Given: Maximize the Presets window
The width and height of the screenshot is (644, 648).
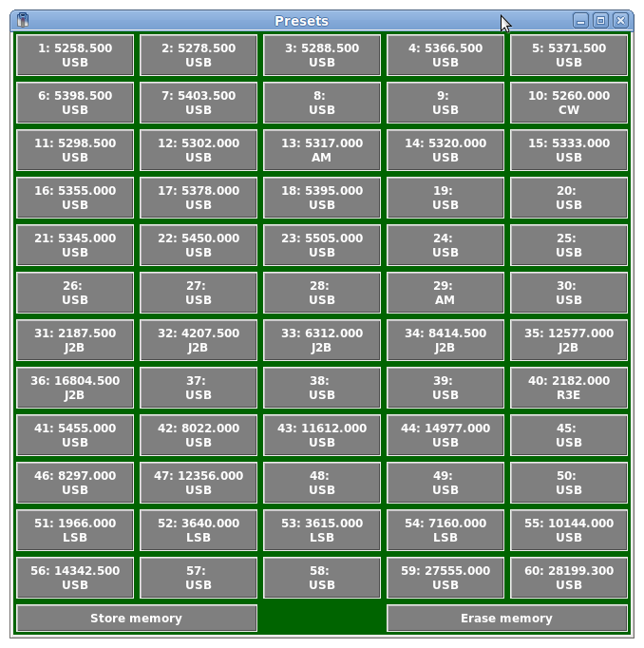Looking at the screenshot, I should click(x=600, y=20).
